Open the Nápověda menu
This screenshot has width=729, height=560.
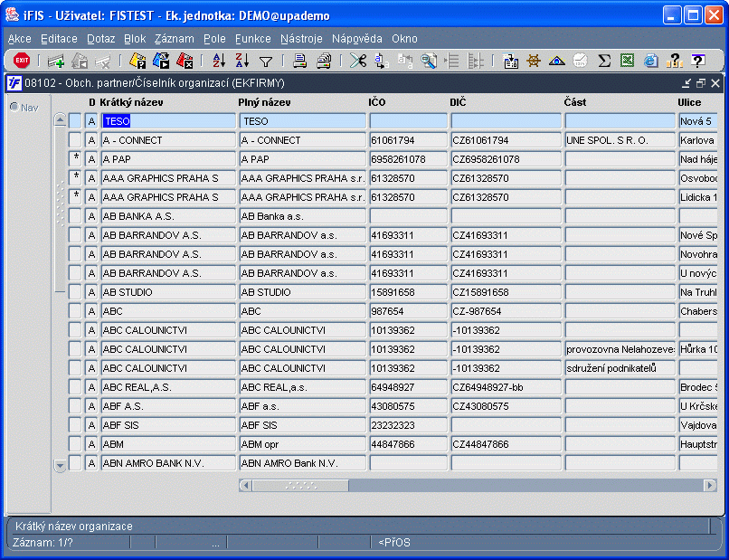pos(357,39)
